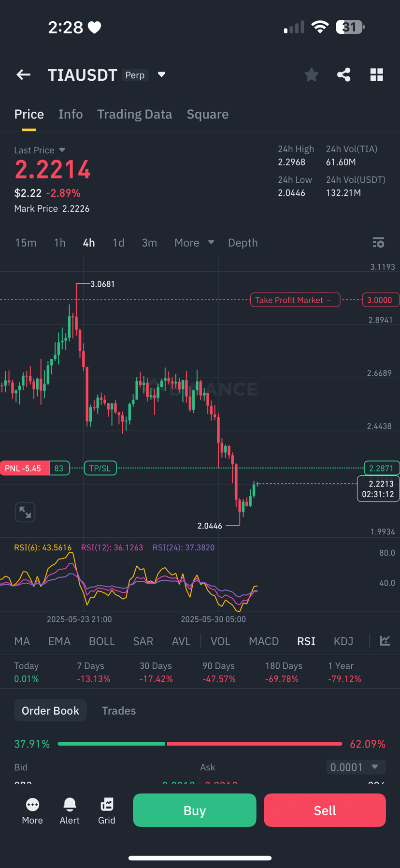Tap the 3.0000 take profit price tag
400x868 pixels.
(x=380, y=300)
